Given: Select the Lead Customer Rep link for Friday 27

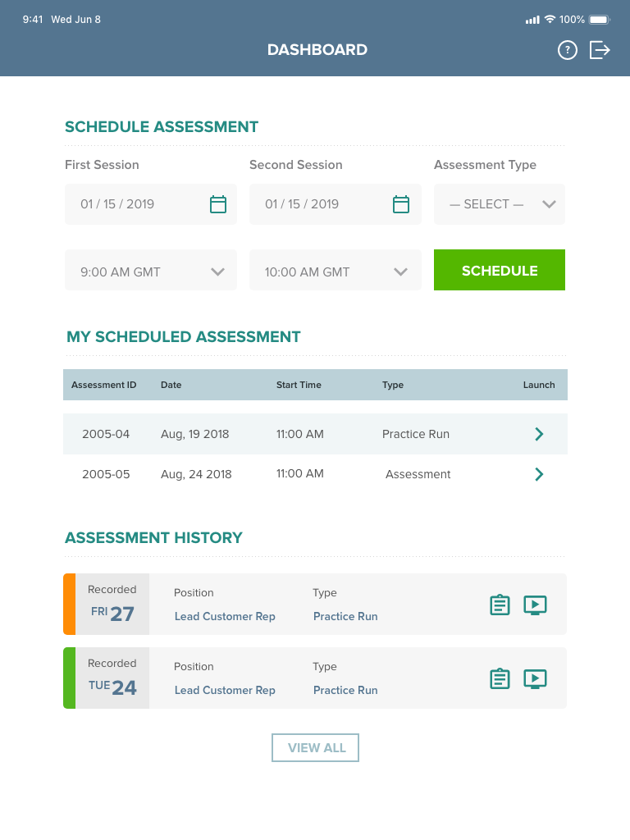Looking at the screenshot, I should click(x=225, y=617).
